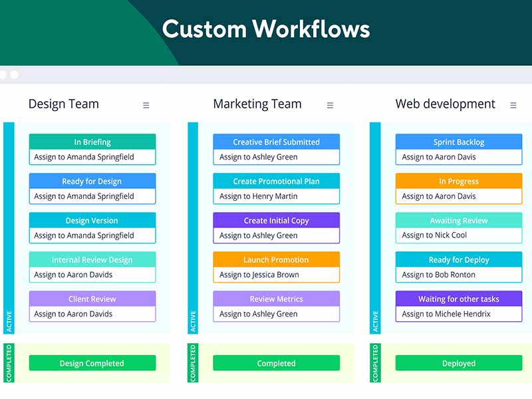Open the Web development options menu

[513, 104]
